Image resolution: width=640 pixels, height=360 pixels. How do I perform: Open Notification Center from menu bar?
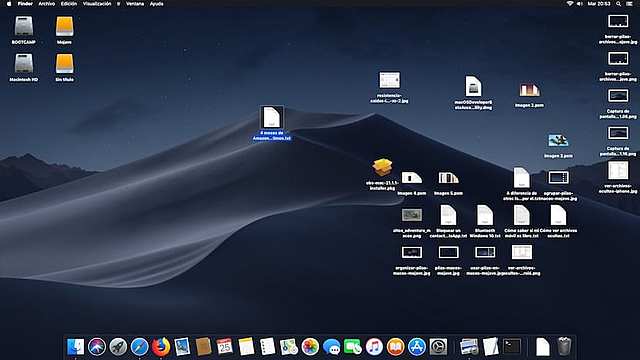point(630,4)
